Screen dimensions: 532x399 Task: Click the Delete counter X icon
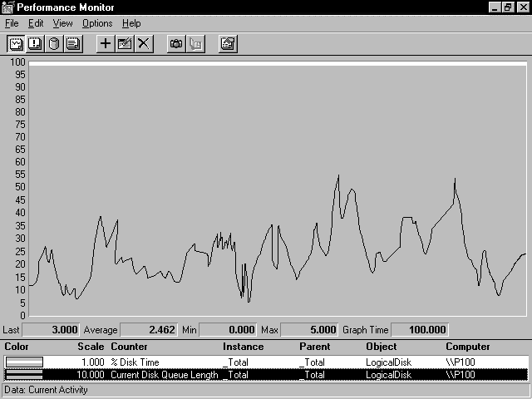tap(144, 44)
